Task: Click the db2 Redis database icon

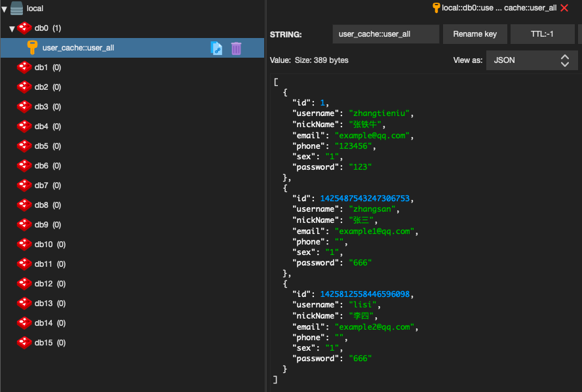Action: [x=24, y=87]
